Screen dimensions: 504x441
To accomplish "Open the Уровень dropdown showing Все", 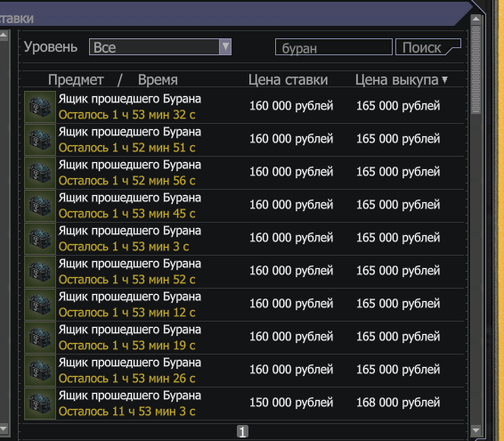I will click(160, 47).
